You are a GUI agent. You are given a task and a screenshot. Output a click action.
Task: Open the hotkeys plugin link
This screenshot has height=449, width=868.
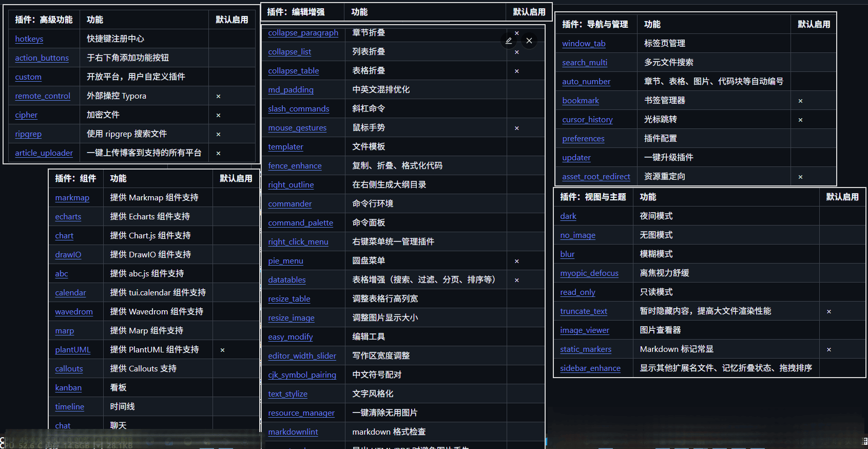pos(29,39)
